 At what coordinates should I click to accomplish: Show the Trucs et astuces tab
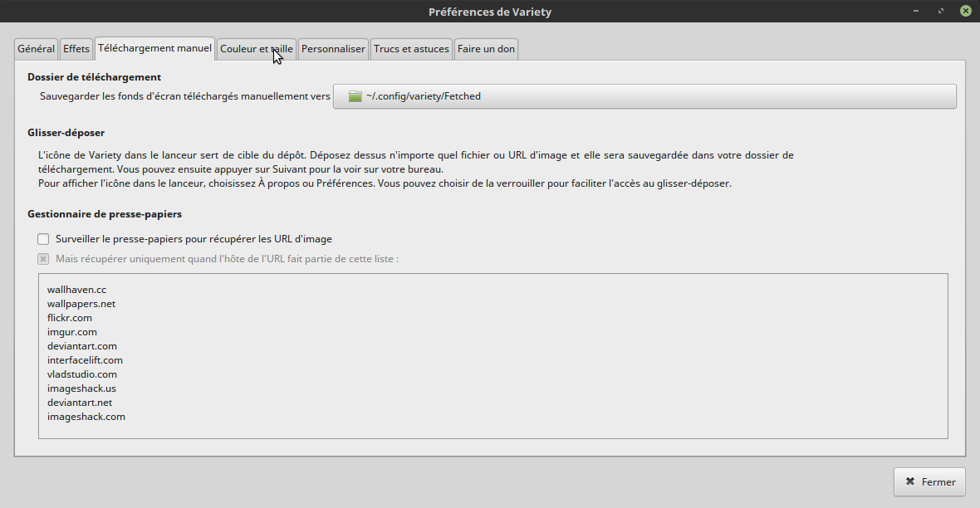click(411, 49)
